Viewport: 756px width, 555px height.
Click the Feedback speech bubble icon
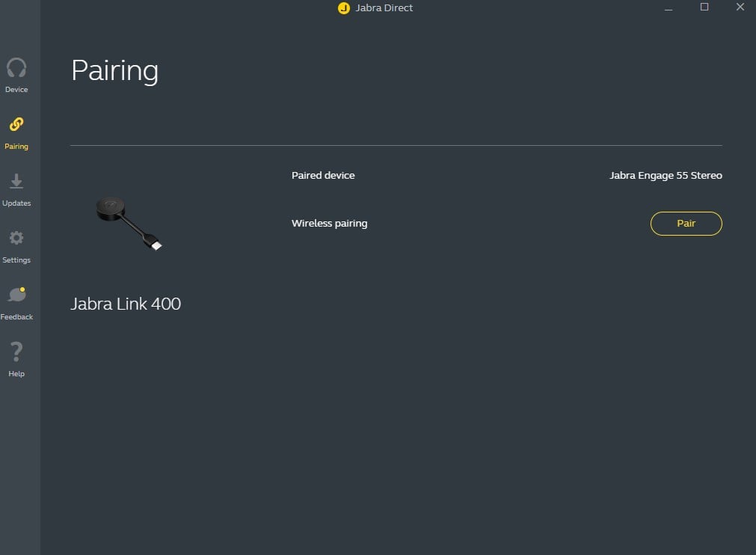click(16, 295)
